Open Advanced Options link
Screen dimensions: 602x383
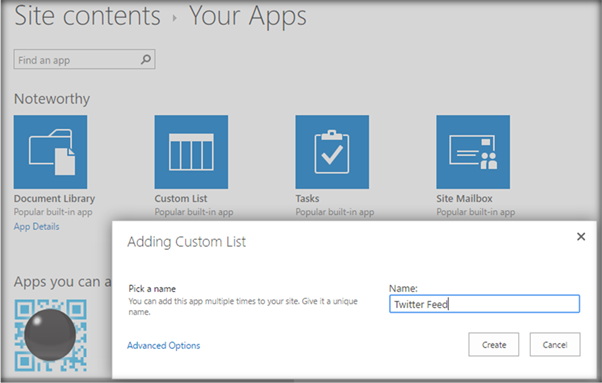click(164, 345)
